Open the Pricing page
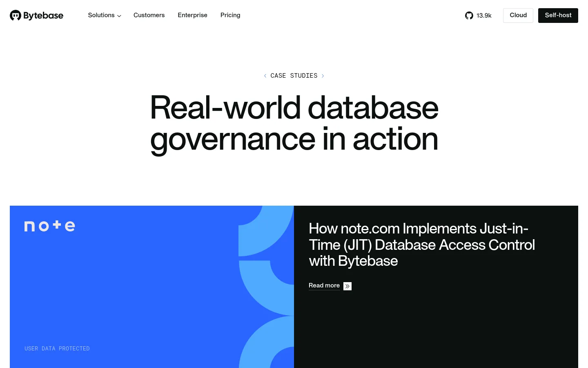 coord(230,15)
